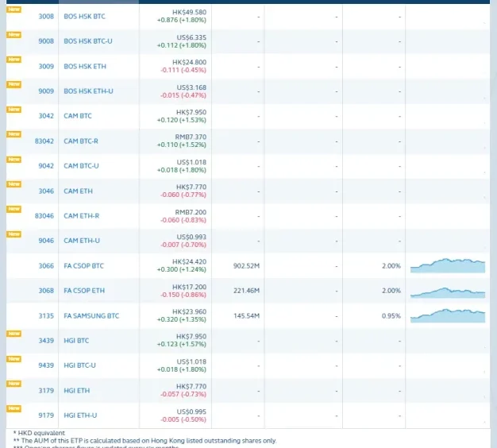Open BOS HSK ETH-U product name
The width and height of the screenshot is (497, 448).
pos(88,91)
